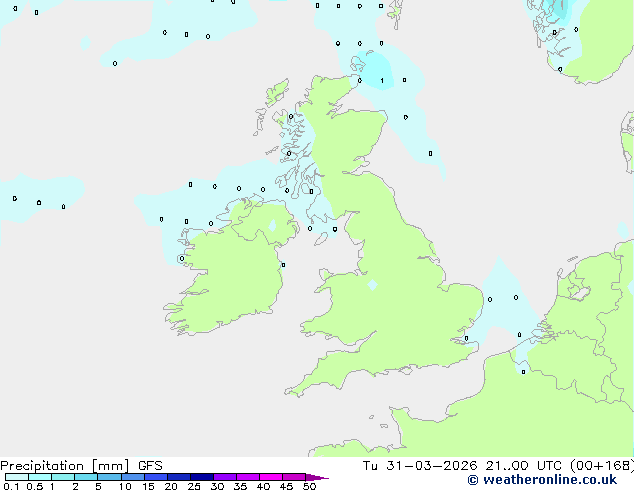The image size is (634, 490).
Task: Click the '20' legend label
Action: 171,486
